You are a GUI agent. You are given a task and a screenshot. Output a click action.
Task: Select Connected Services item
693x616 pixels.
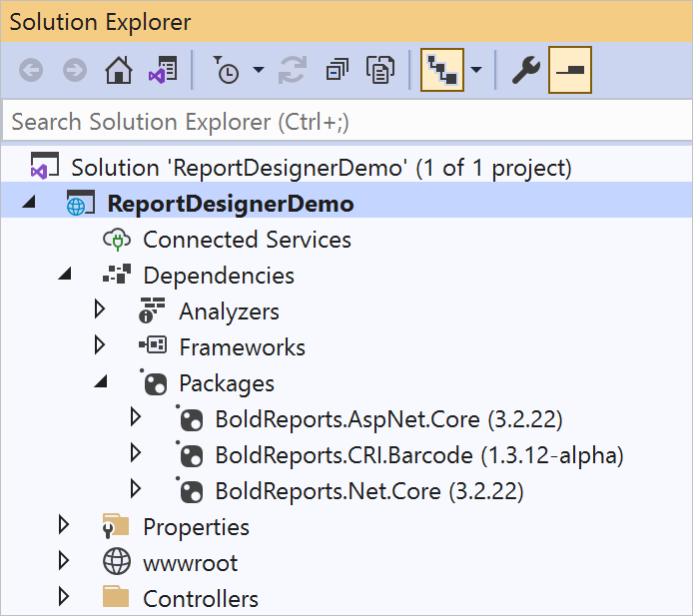pos(247,240)
